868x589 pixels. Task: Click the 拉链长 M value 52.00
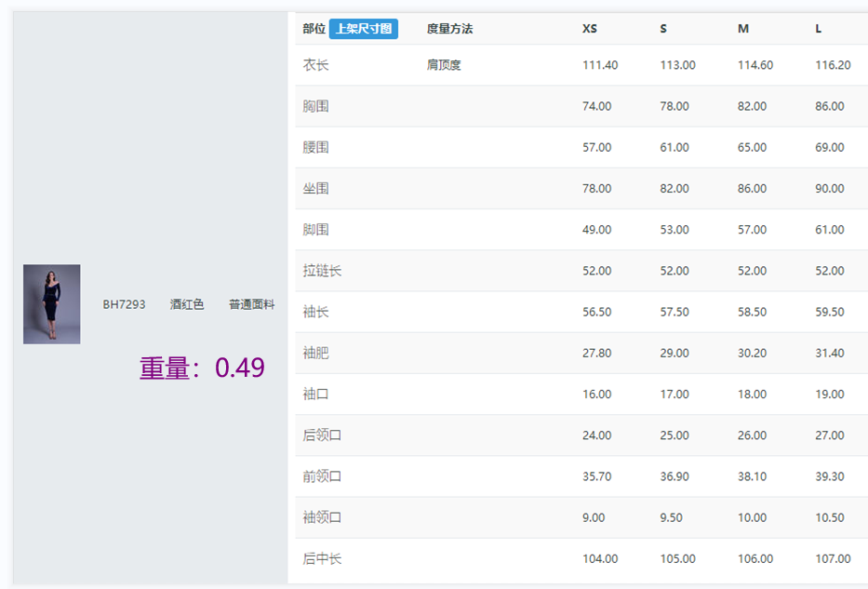coord(752,271)
